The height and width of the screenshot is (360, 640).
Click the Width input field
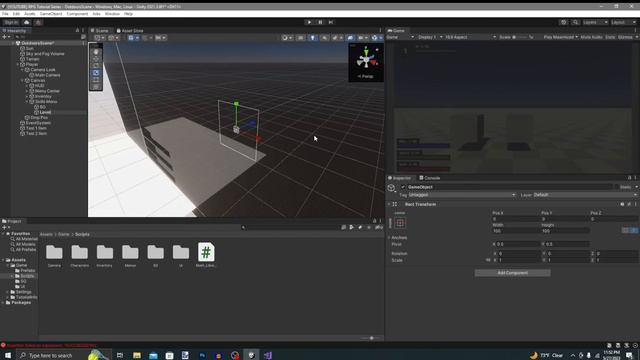[x=516, y=231]
